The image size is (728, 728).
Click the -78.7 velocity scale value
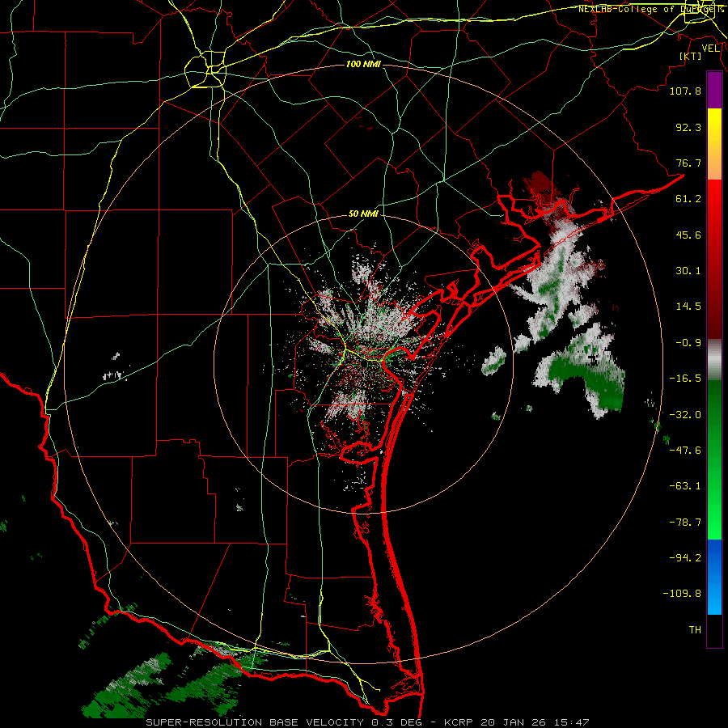[685, 523]
